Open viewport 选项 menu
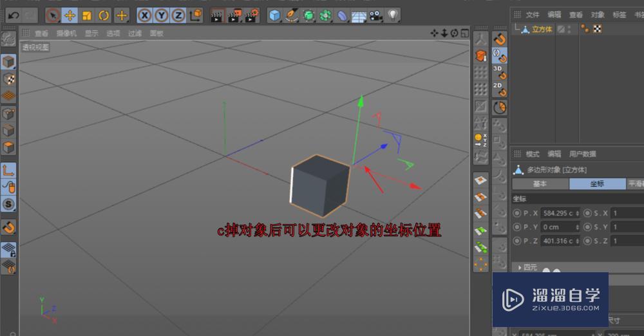Screen dimensions: 644x336 pyautogui.click(x=113, y=33)
